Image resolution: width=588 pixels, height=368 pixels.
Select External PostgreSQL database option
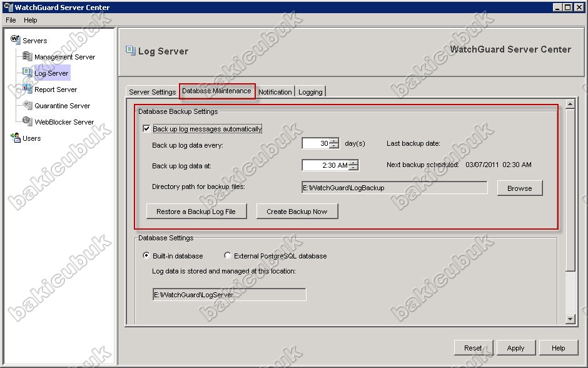[x=227, y=255]
